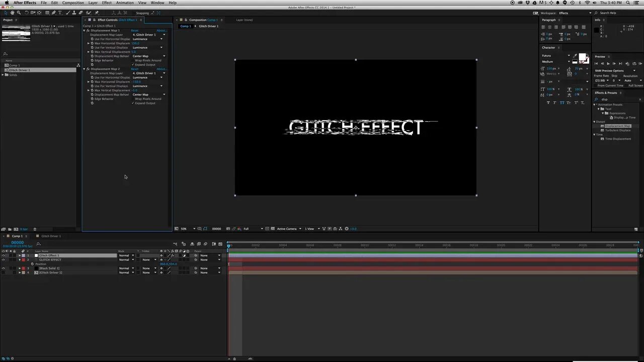Screen dimensions: 644x362
Task: Jump to first frame in Preview
Action: tap(596, 63)
